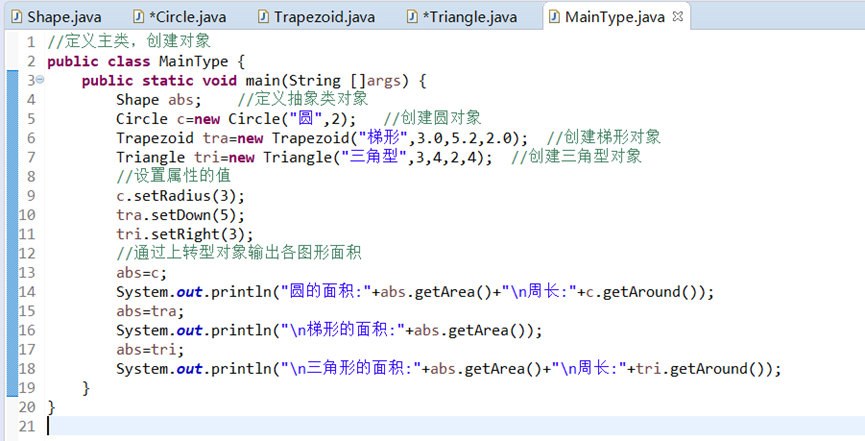Place cursor on empty line 21
This screenshot has height=441, width=865.
(456, 426)
